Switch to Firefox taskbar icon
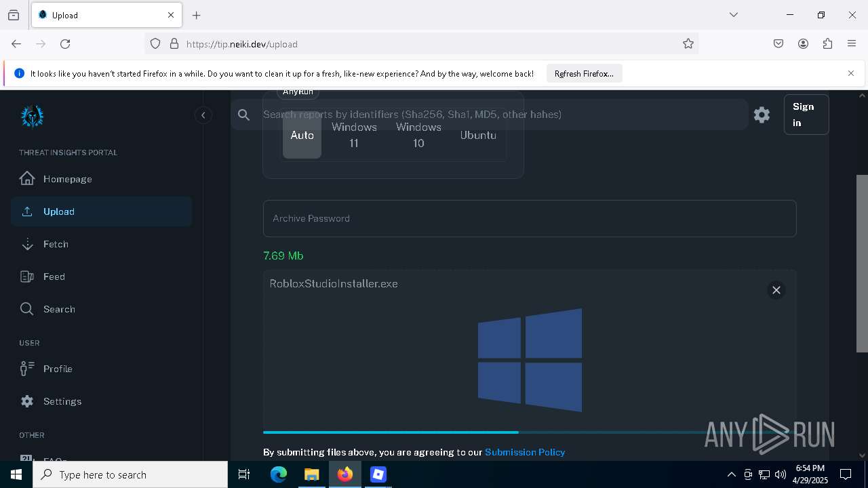 345,474
